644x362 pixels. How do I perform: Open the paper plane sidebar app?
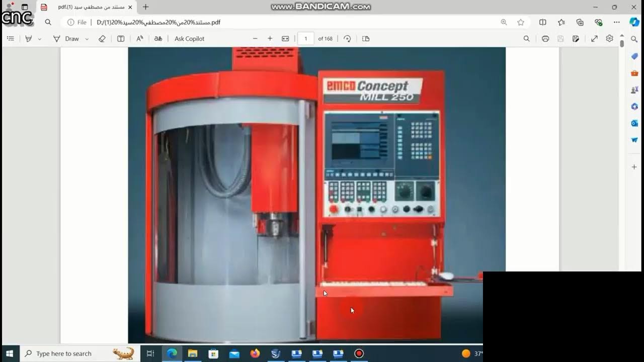[x=634, y=140]
